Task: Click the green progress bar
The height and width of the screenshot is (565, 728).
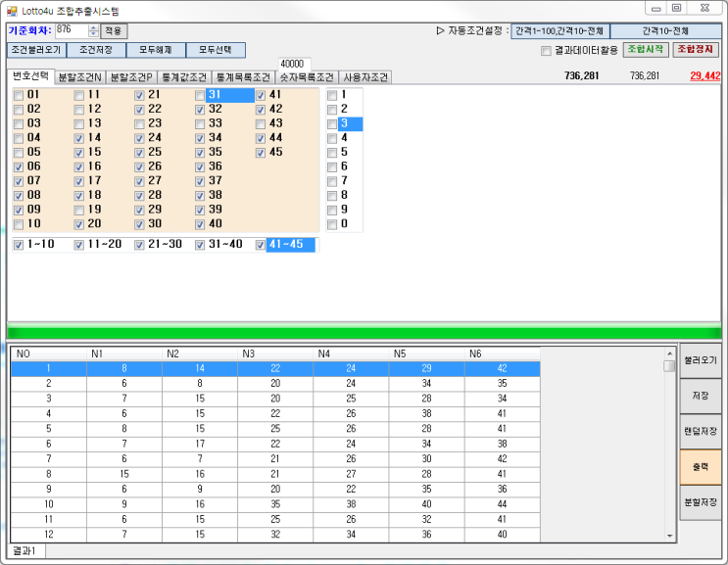Action: point(364,332)
